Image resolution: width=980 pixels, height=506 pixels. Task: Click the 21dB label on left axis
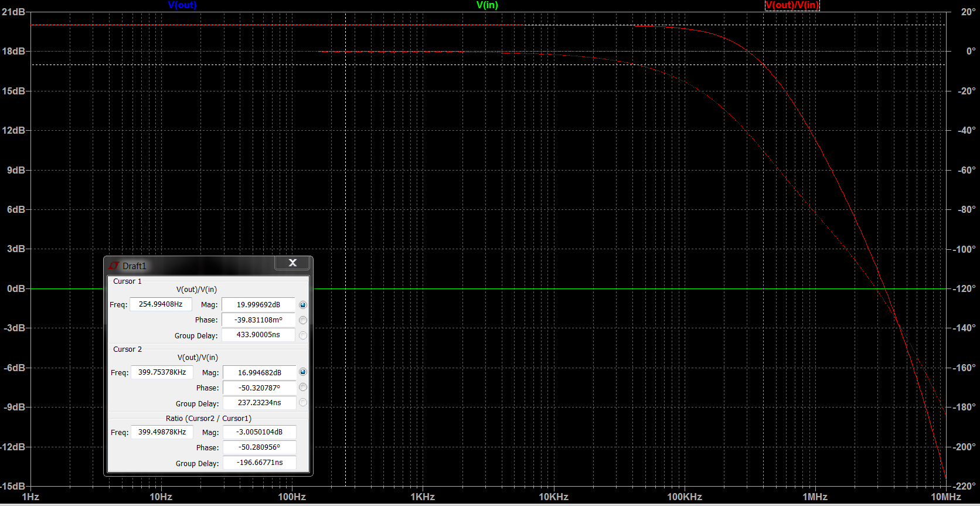13,12
